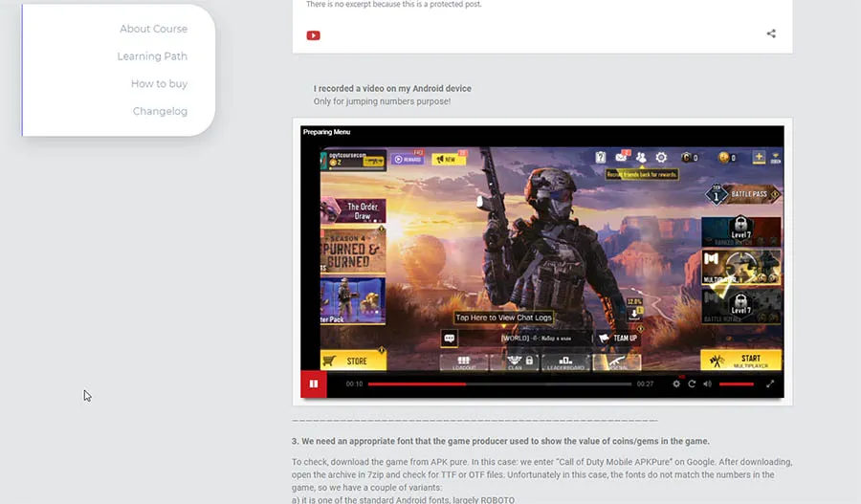Click the red YouTube icon on the post

pos(313,35)
